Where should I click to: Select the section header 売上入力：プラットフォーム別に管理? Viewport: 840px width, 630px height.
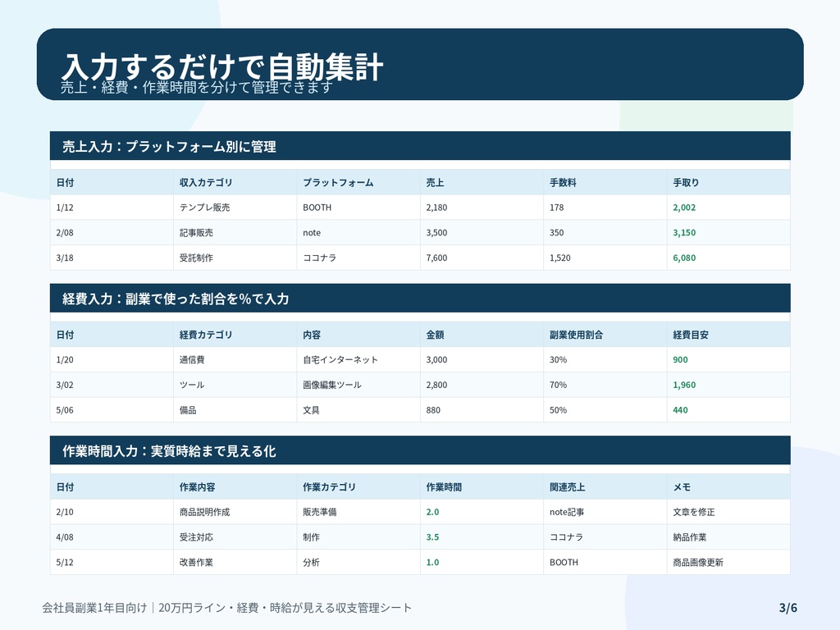pyautogui.click(x=420, y=146)
